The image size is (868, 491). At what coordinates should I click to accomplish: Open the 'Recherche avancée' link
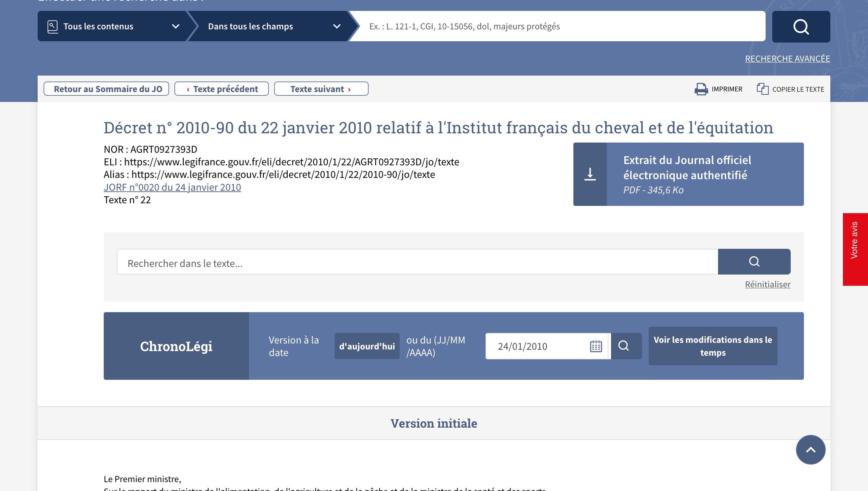787,58
